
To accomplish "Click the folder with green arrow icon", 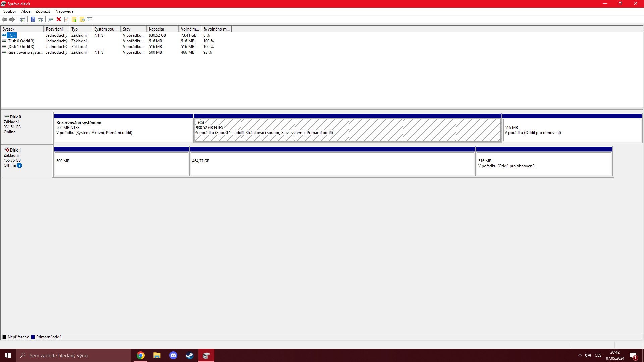I will pyautogui.click(x=74, y=19).
